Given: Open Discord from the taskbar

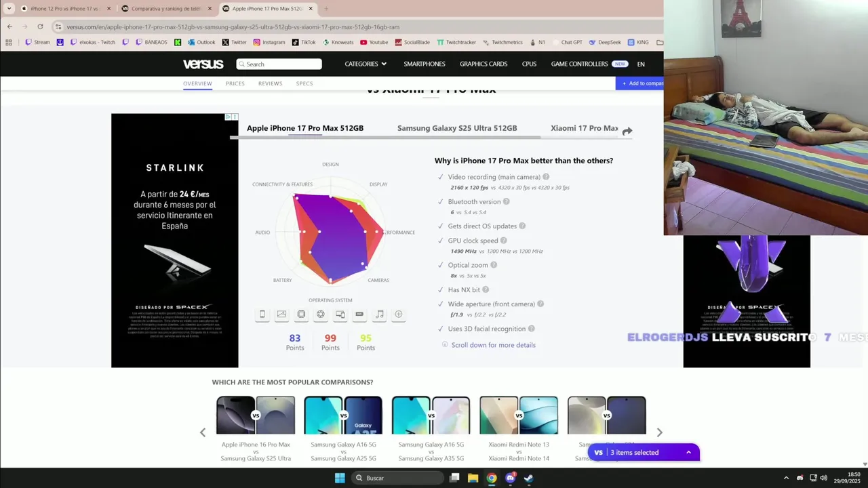Looking at the screenshot, I should click(x=510, y=478).
